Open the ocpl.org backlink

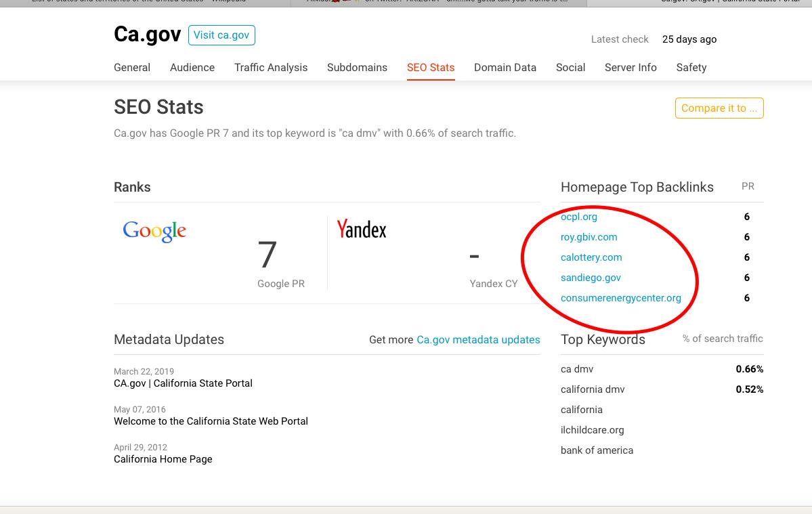tap(579, 217)
